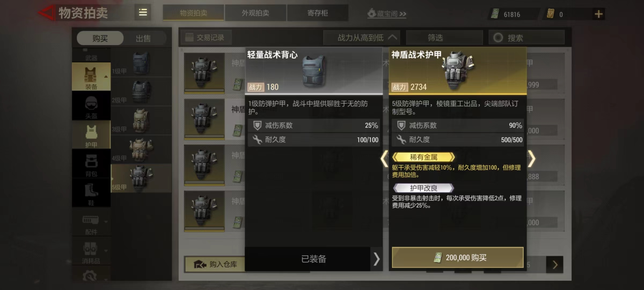Select the first 神盾 armor listing thumbnail
The height and width of the screenshot is (290, 644).
(x=204, y=73)
